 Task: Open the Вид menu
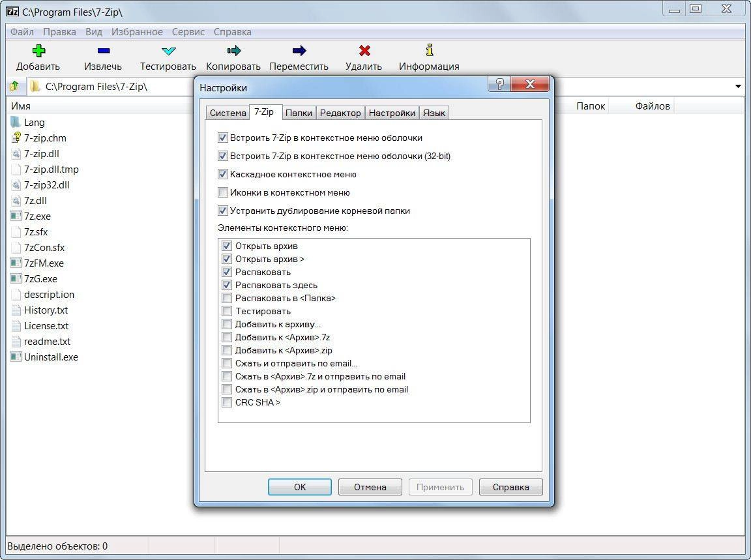point(94,31)
